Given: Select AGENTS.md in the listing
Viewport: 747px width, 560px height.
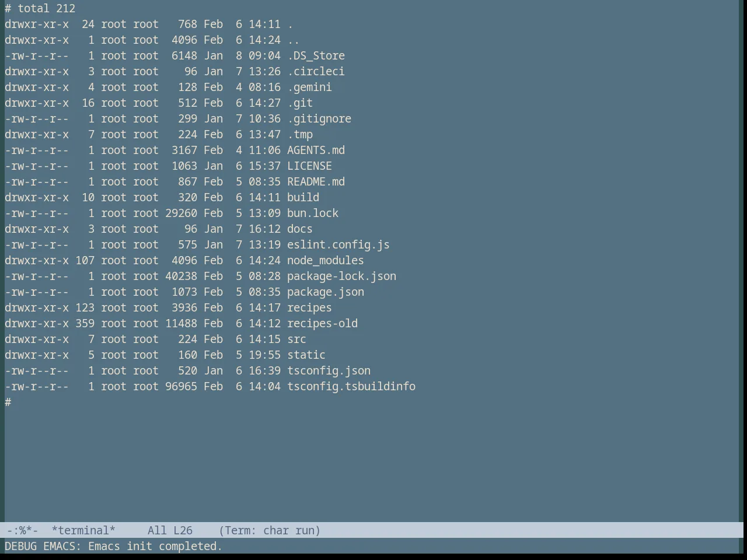Looking at the screenshot, I should click(x=316, y=150).
